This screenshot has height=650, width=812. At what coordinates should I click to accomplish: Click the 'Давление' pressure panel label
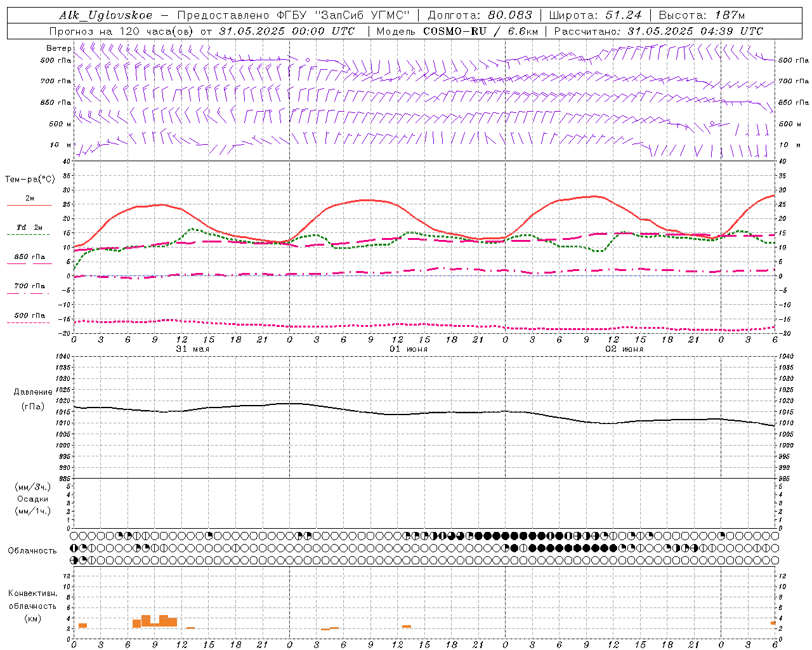pyautogui.click(x=33, y=392)
